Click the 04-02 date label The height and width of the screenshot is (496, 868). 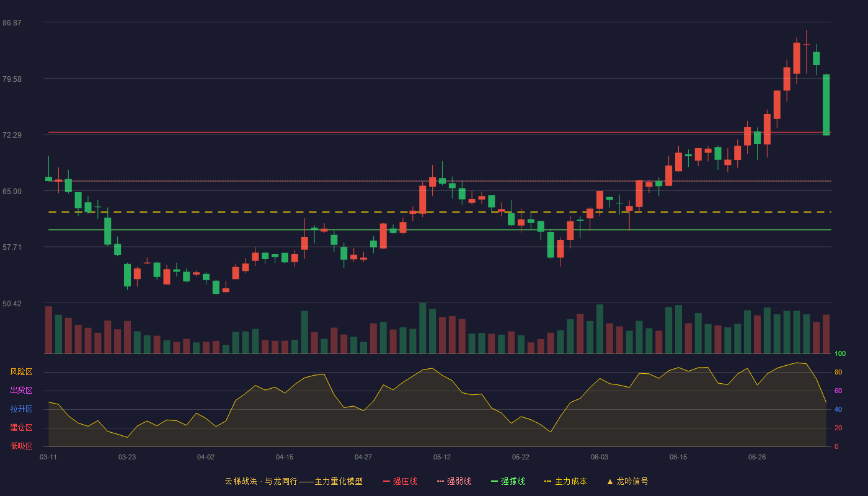tap(206, 457)
